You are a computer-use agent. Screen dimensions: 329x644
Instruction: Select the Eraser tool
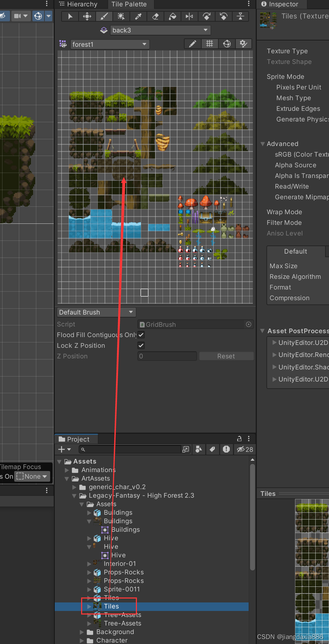(155, 16)
